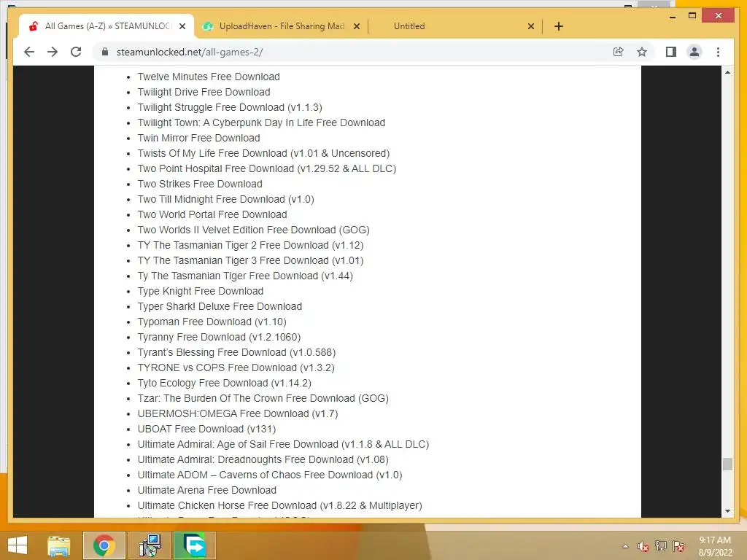Open Twilight Struggle Free Download (v1.1.3)
Image resolution: width=747 pixels, height=560 pixels.
click(230, 107)
